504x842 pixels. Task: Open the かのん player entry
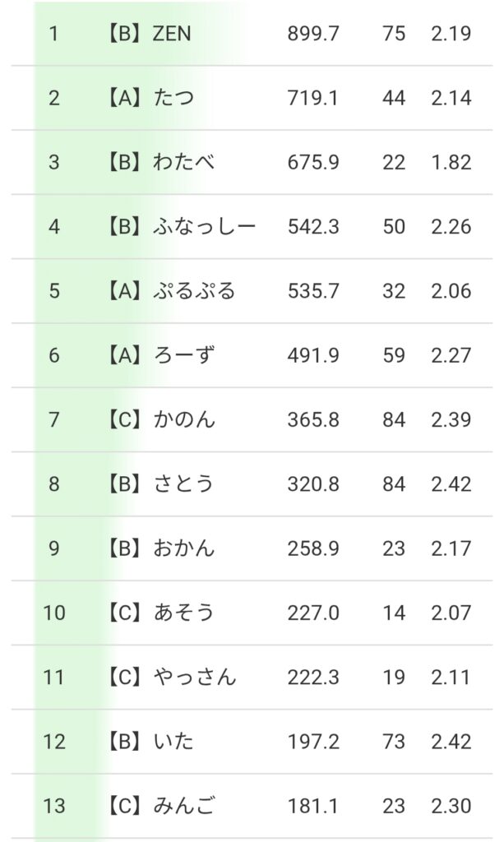click(184, 419)
